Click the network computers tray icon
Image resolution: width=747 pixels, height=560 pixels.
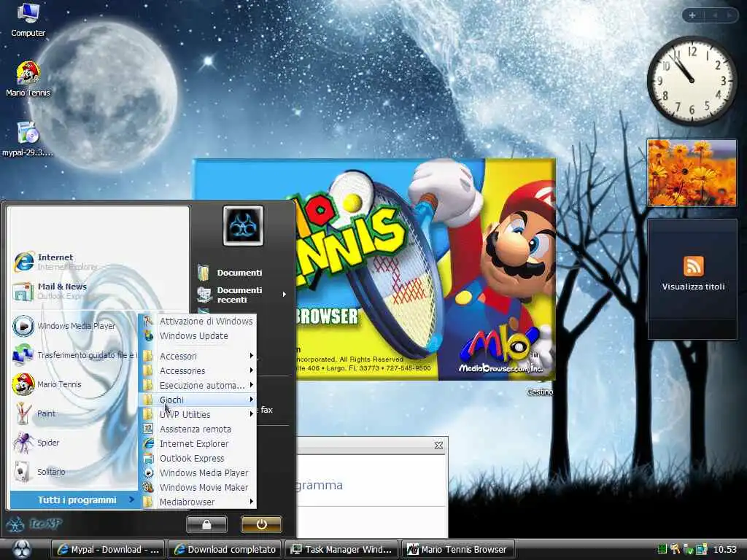click(701, 549)
